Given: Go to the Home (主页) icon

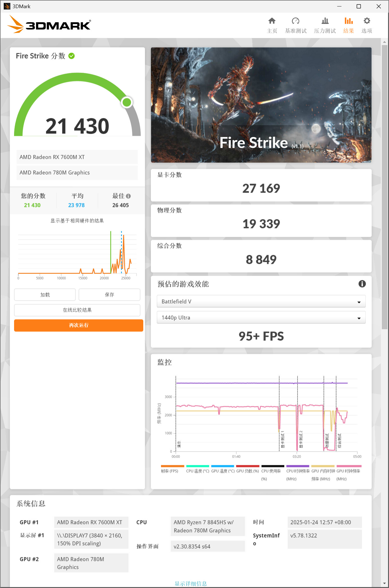Looking at the screenshot, I should pos(272,21).
